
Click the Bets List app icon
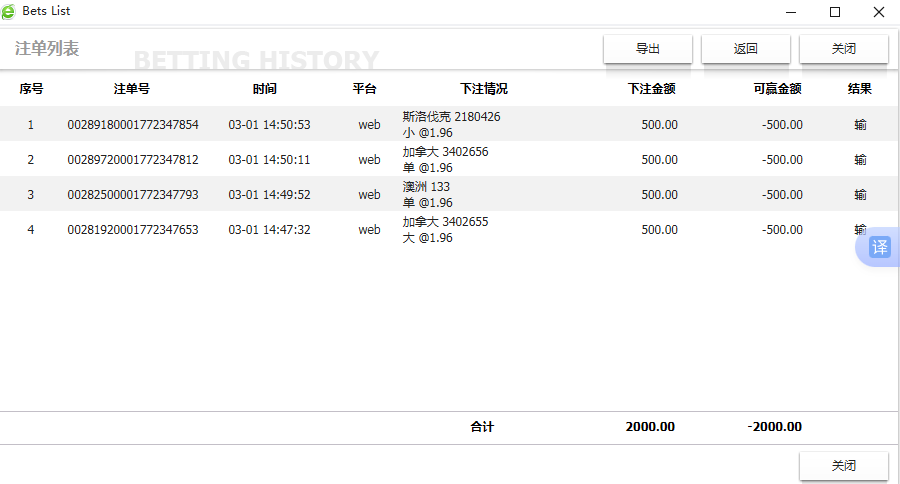(x=10, y=12)
